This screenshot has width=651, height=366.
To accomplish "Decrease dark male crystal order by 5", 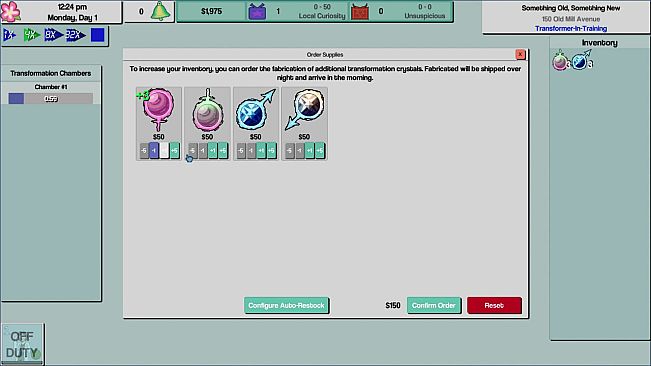I will click(x=290, y=151).
